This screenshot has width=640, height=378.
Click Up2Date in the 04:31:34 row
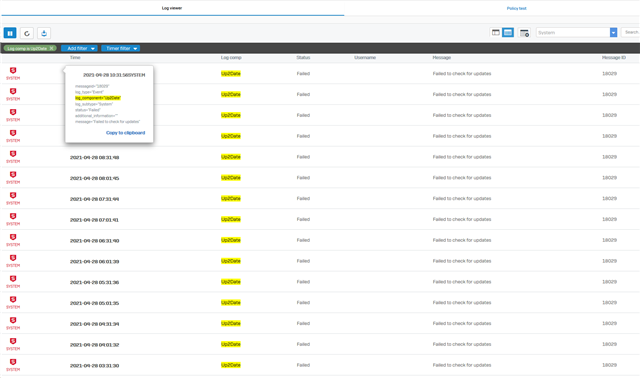click(231, 323)
